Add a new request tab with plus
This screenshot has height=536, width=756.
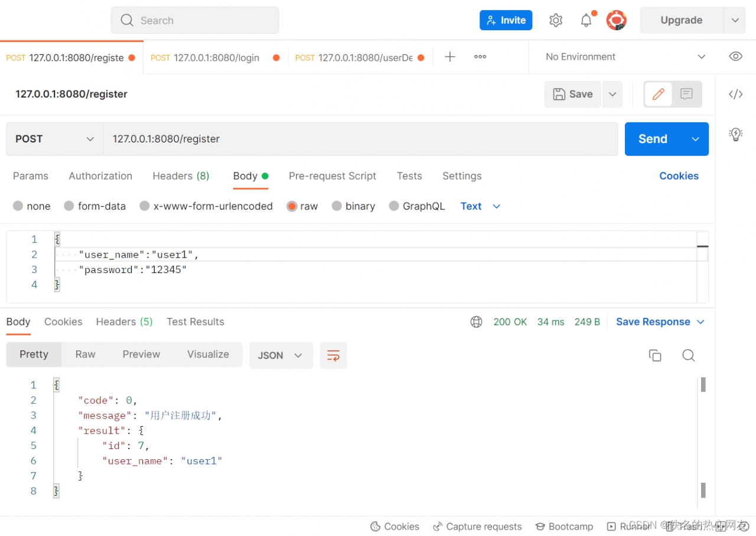coord(450,57)
